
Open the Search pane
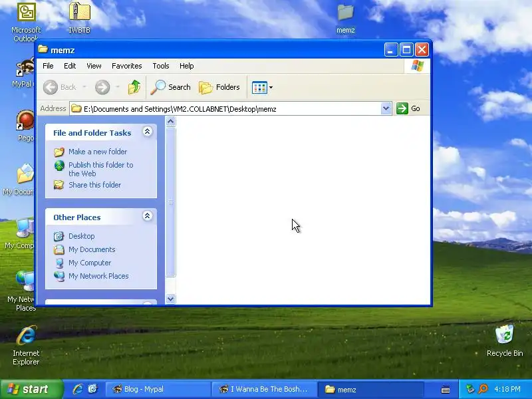click(x=171, y=87)
